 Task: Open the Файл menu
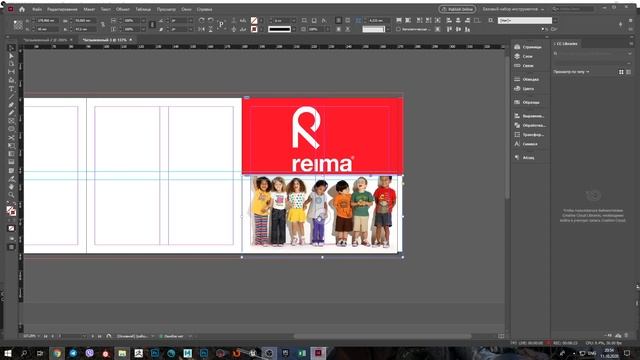[x=37, y=9]
